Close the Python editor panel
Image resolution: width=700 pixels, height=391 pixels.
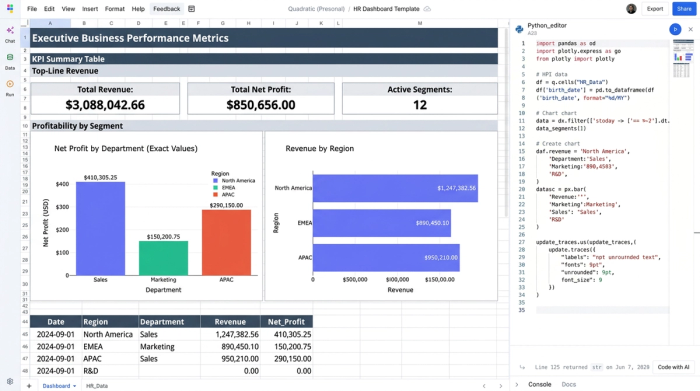click(691, 29)
